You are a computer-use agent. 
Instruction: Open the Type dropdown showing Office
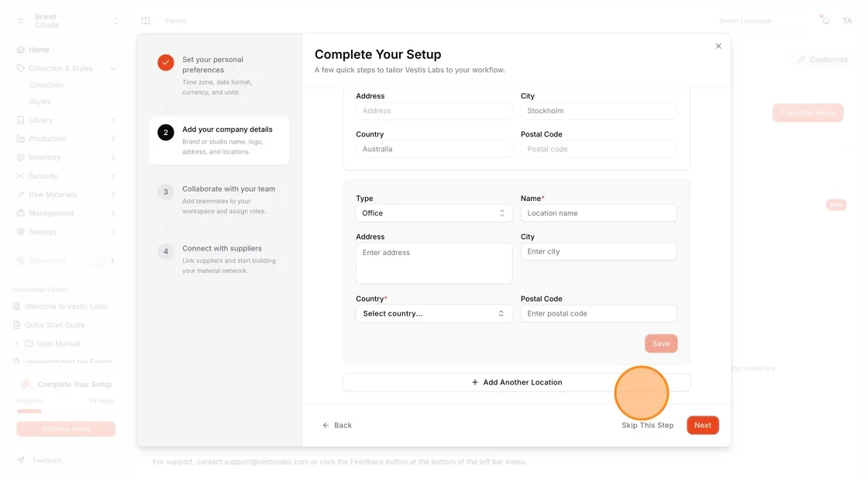point(433,213)
